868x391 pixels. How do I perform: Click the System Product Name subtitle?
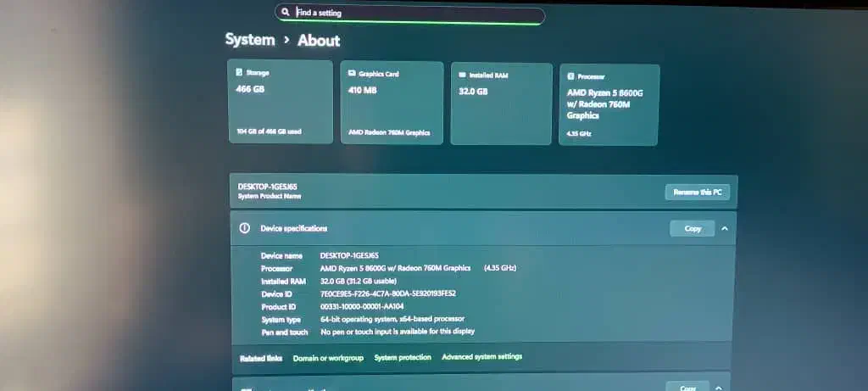[270, 196]
